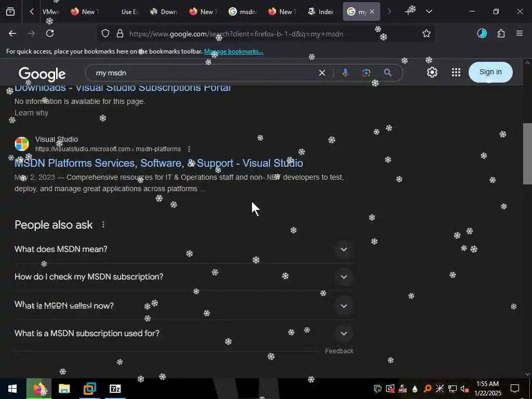The width and height of the screenshot is (532, 399).
Task: Clear the Google search box text
Action: (322, 73)
